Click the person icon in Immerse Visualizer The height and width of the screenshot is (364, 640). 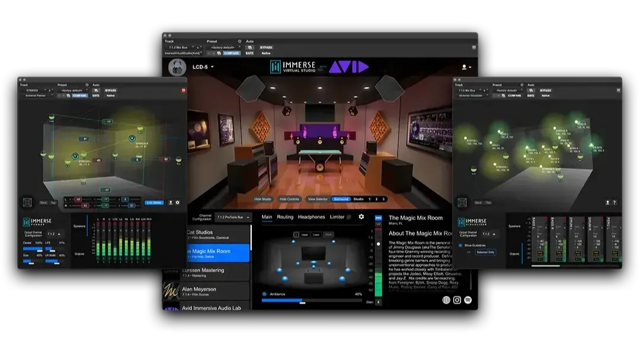coord(607,202)
